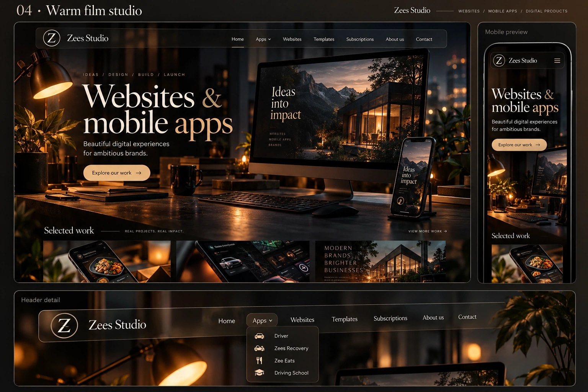Follow the View More Work link
Image resolution: width=588 pixels, height=392 pixels.
[428, 231]
